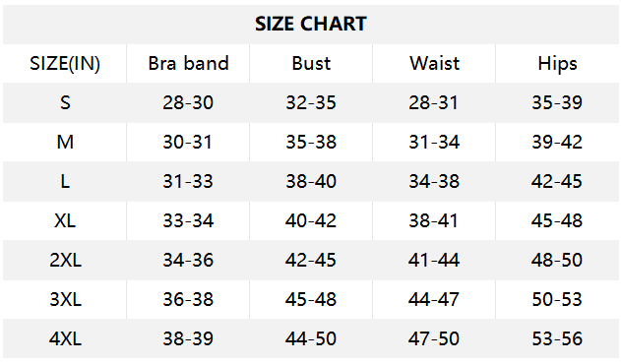Select the XL size row label
This screenshot has width=621, height=364.
[x=65, y=220]
